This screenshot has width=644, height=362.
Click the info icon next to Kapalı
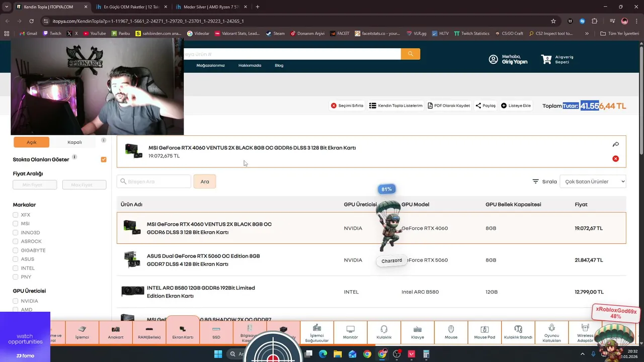pos(104,140)
